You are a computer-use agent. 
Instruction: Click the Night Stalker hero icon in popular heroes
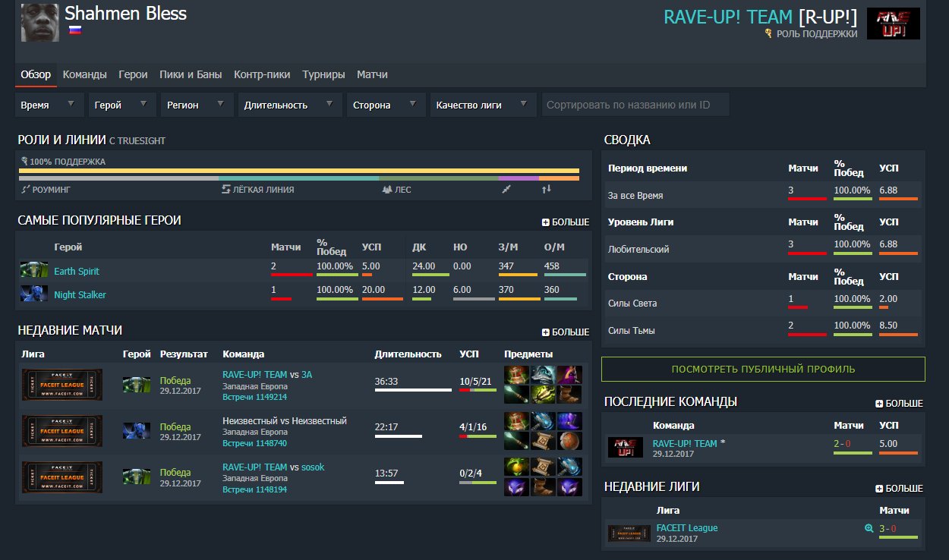tap(34, 294)
